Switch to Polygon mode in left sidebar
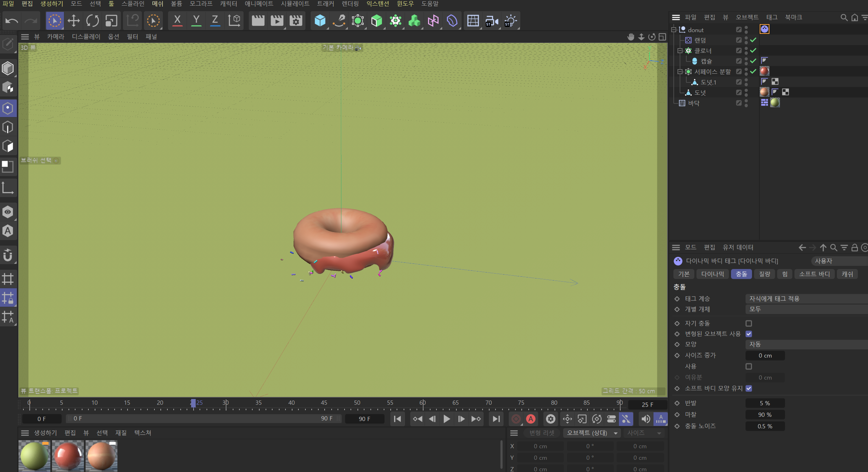The width and height of the screenshot is (868, 472). (x=8, y=146)
